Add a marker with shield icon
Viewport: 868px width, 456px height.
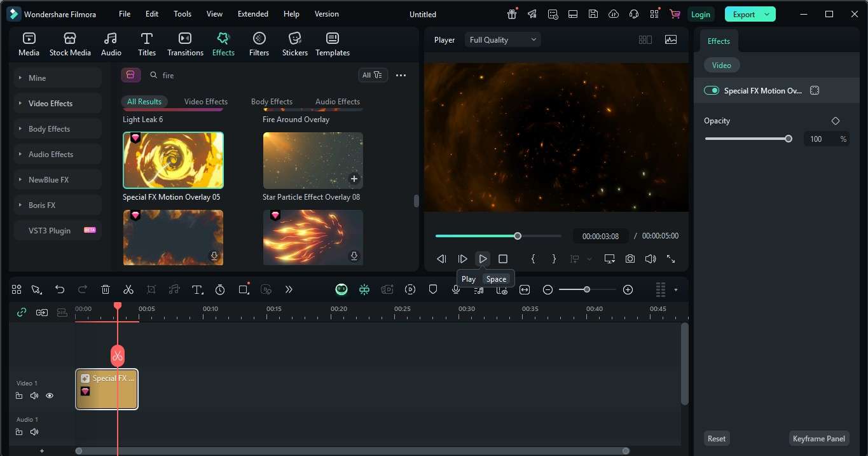[433, 289]
